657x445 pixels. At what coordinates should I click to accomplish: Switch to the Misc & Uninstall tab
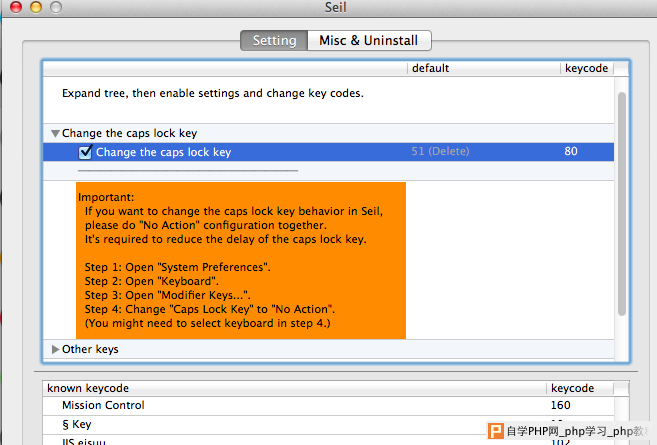point(369,41)
